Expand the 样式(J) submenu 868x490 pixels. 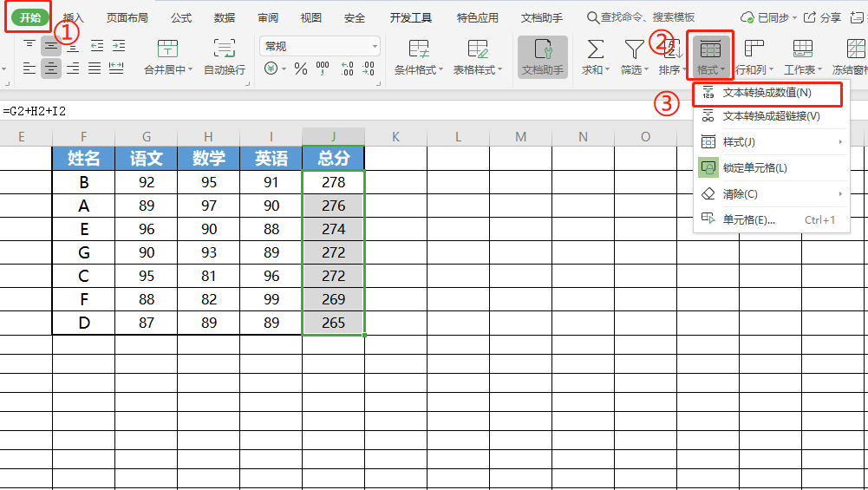839,141
